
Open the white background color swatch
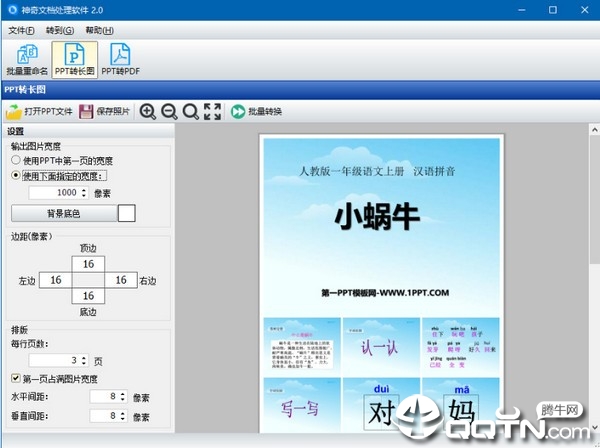(127, 213)
